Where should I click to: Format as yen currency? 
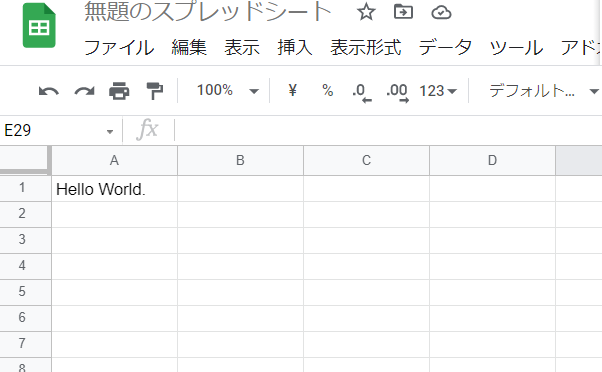point(293,90)
